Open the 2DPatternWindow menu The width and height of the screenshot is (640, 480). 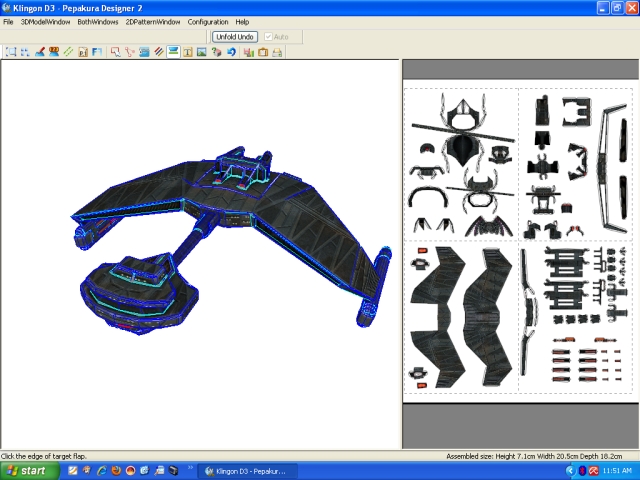(x=153, y=22)
